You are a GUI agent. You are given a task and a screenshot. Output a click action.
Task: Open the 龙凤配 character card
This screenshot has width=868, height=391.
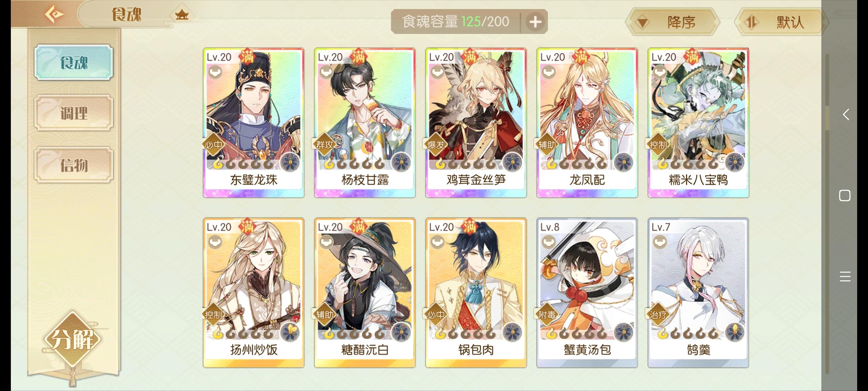(587, 123)
